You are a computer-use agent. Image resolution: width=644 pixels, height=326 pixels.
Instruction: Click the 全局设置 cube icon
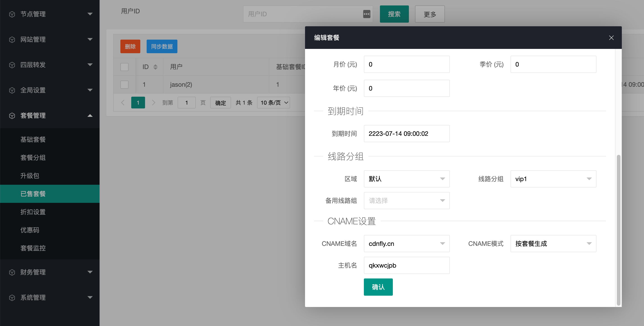(12, 90)
